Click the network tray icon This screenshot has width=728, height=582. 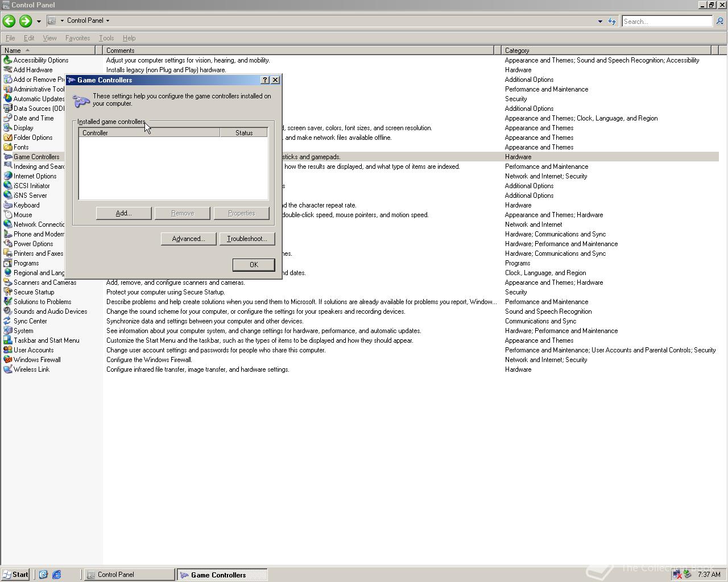pos(677,575)
